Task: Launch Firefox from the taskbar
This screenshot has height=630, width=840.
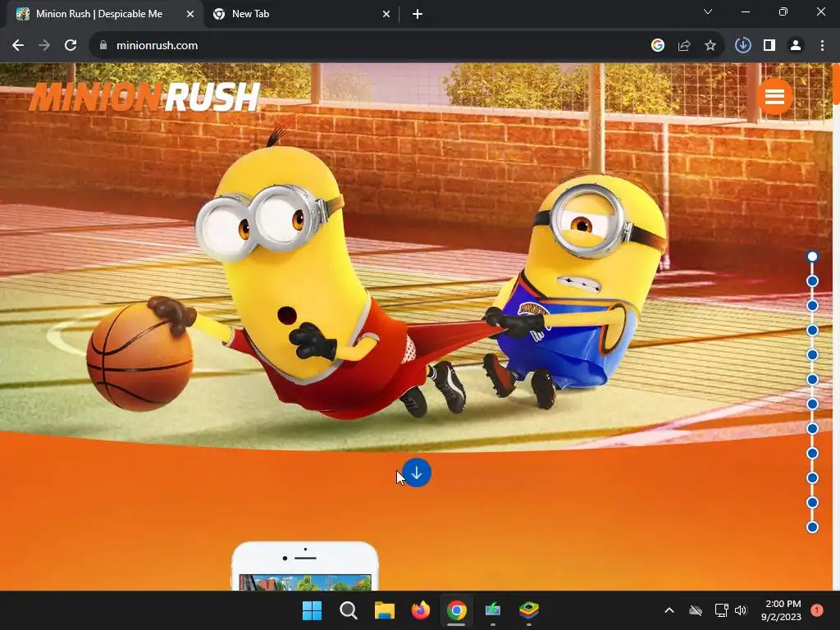Action: coord(421,610)
